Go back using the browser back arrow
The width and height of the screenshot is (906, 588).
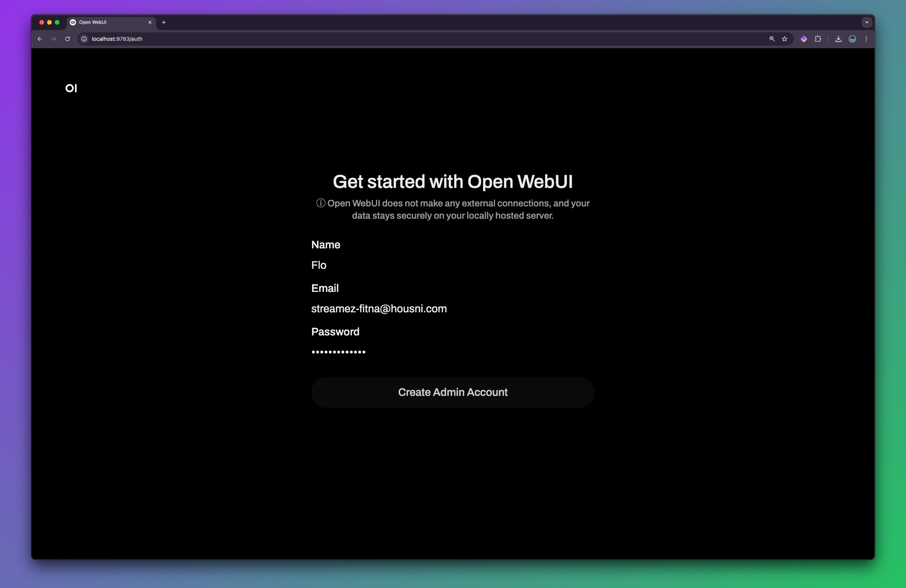40,39
